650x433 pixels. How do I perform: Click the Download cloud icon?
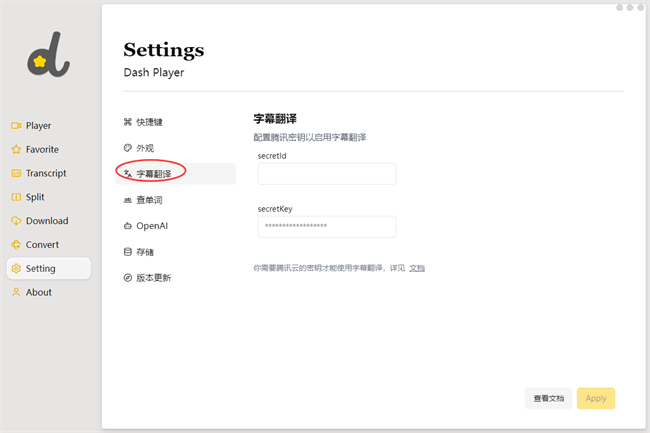pyautogui.click(x=16, y=221)
